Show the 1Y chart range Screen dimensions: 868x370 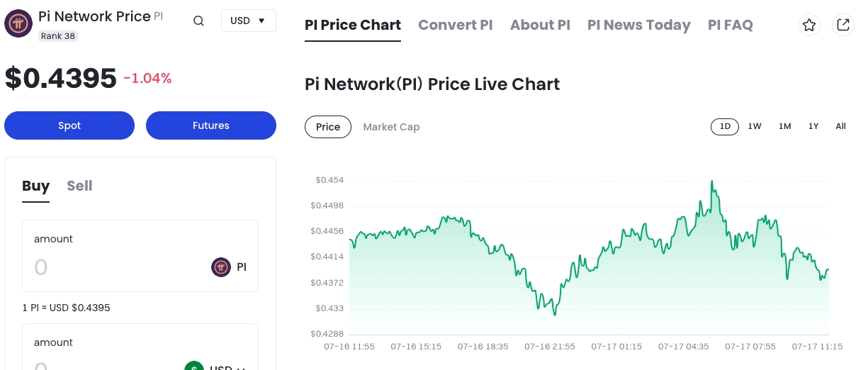(x=813, y=126)
